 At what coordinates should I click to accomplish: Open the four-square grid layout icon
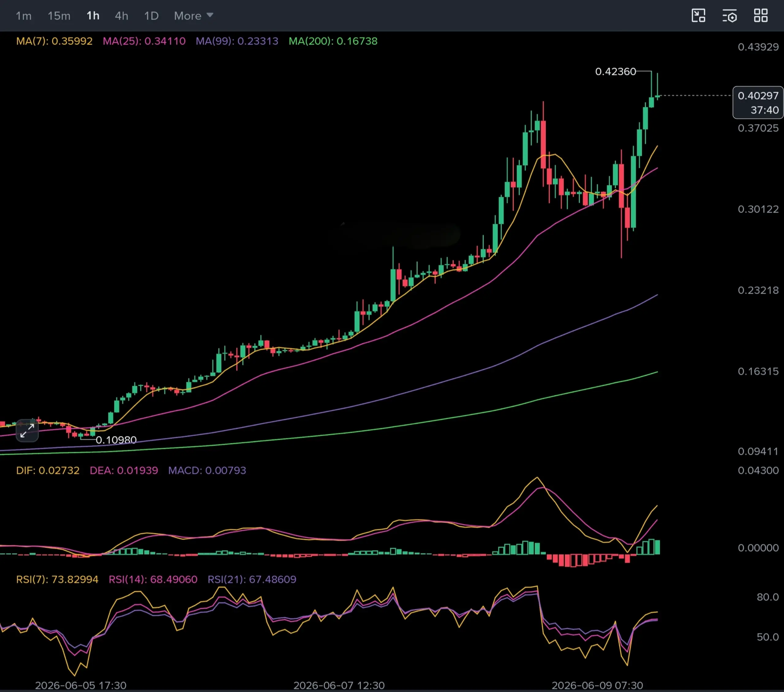(761, 16)
